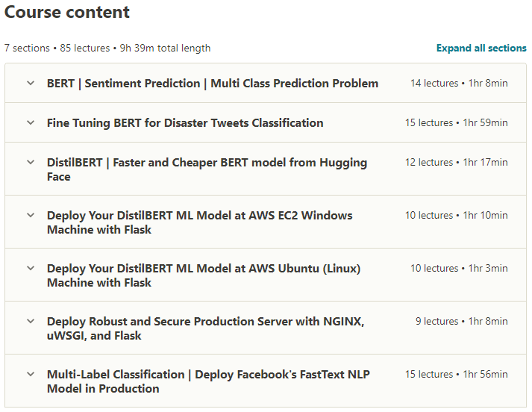Expand chevron for FastText Multi-Label section
The width and height of the screenshot is (532, 412).
pos(31,374)
